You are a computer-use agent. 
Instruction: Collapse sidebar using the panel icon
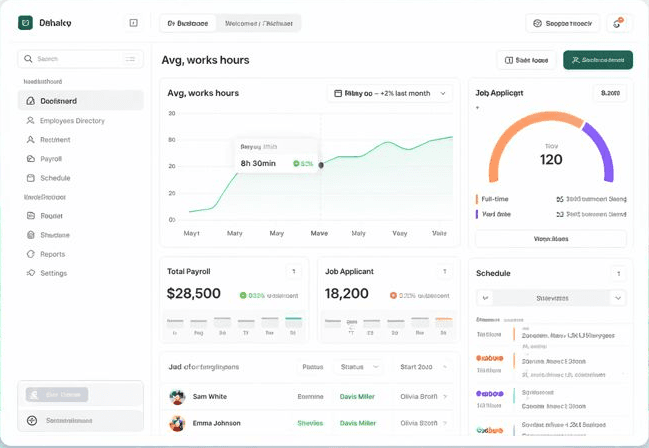(134, 23)
